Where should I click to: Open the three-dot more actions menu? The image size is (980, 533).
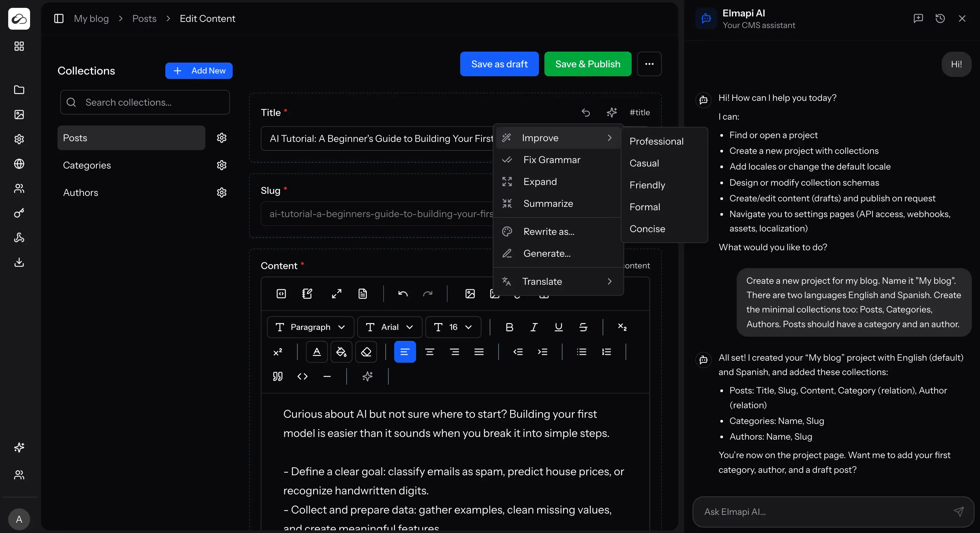tap(649, 64)
